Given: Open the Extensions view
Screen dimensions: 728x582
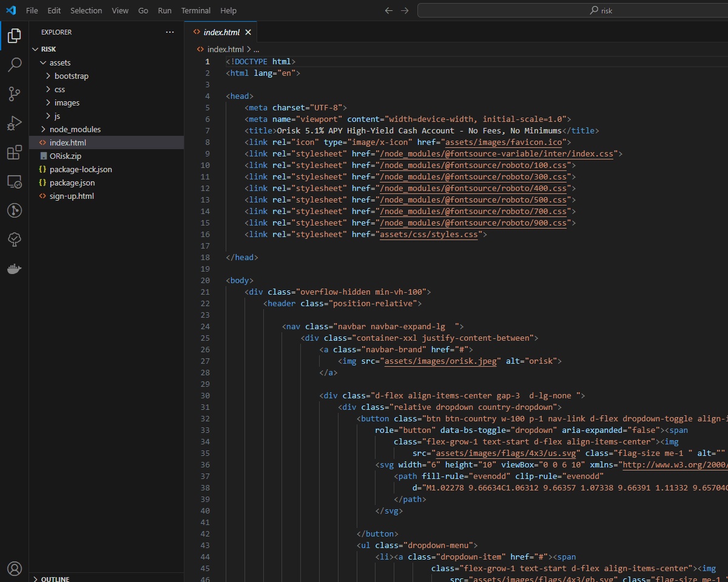Looking at the screenshot, I should point(15,152).
